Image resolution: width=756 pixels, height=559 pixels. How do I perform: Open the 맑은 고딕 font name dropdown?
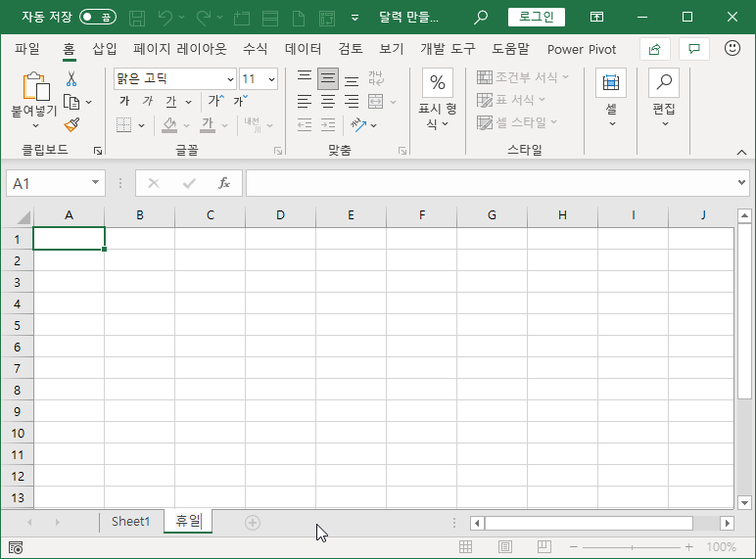tap(230, 79)
